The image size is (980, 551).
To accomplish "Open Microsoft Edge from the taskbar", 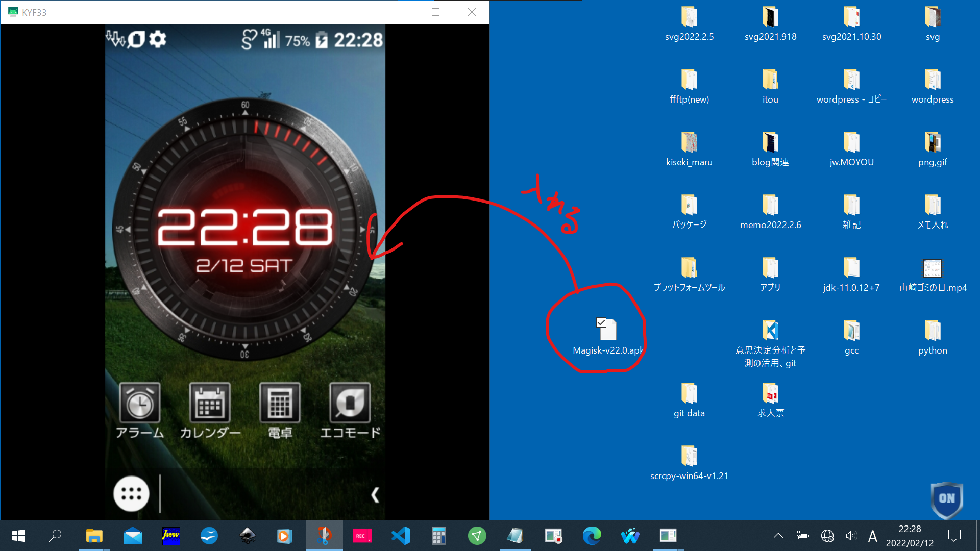I will 592,536.
